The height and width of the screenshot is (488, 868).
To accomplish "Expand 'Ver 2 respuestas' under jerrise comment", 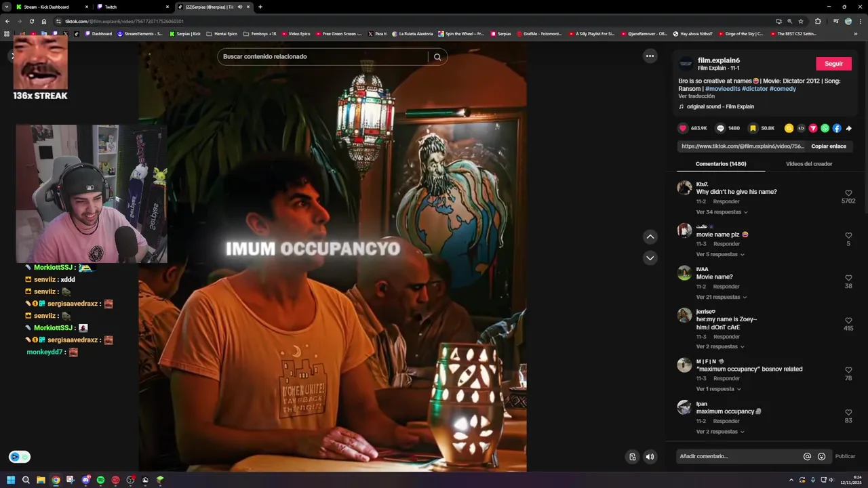I will click(x=720, y=346).
